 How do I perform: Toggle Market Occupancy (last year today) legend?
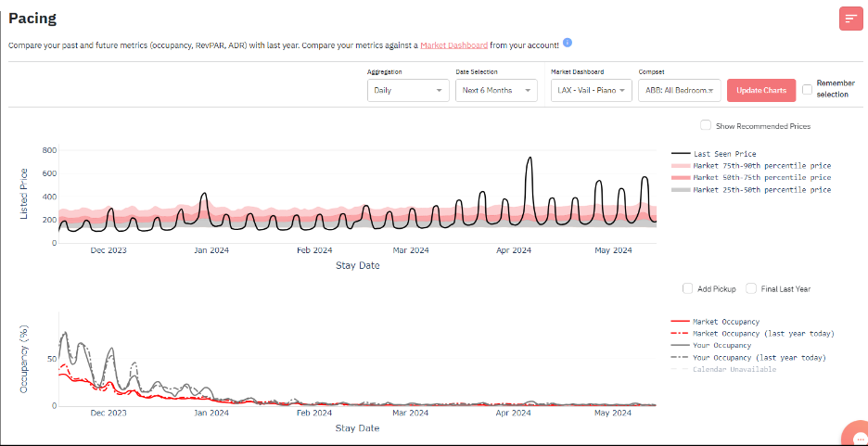(762, 334)
